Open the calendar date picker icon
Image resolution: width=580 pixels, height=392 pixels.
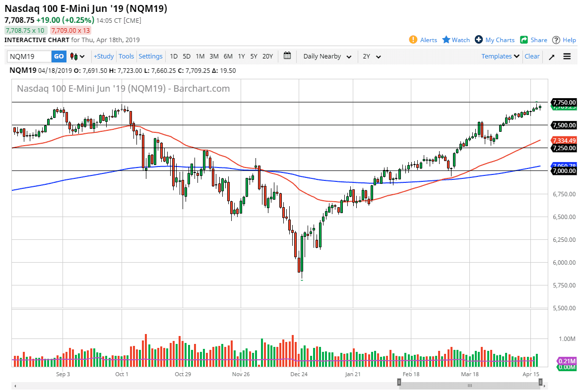(x=287, y=56)
